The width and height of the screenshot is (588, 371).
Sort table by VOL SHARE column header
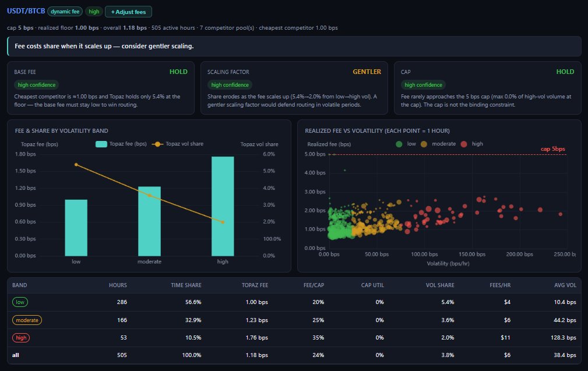point(440,285)
